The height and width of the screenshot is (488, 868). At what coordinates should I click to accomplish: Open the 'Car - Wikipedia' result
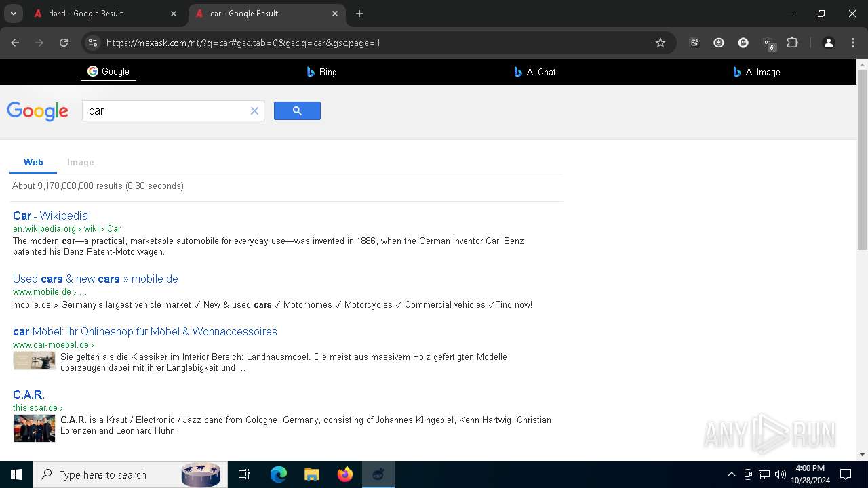tap(50, 216)
